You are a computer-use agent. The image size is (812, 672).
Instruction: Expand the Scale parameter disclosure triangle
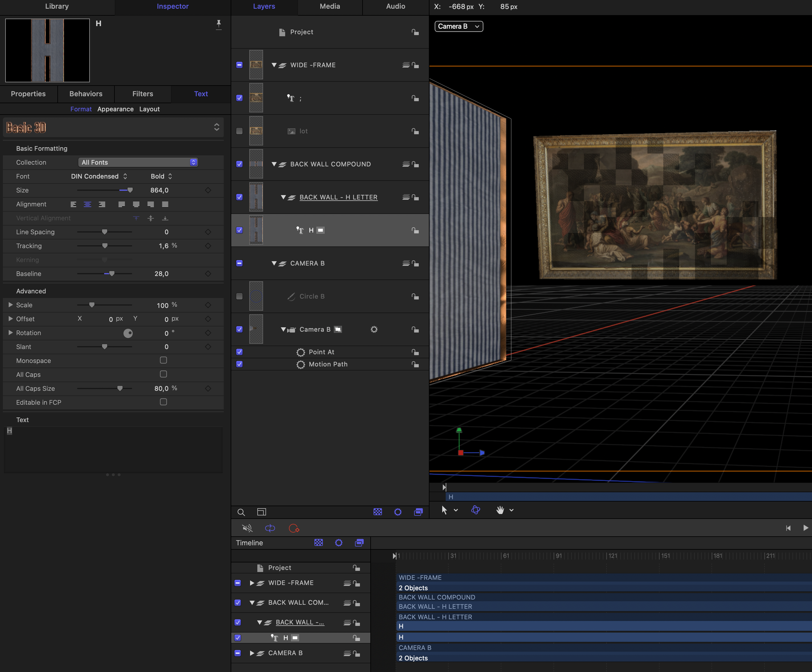(10, 305)
